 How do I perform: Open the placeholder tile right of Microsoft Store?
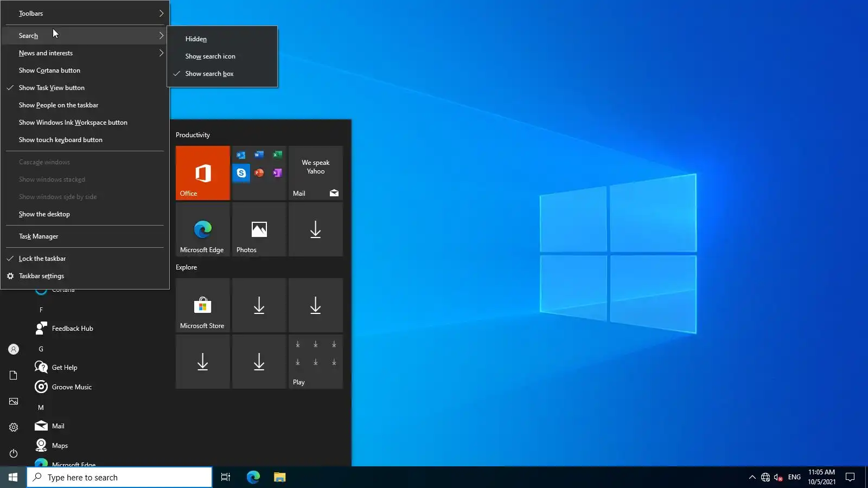point(259,305)
